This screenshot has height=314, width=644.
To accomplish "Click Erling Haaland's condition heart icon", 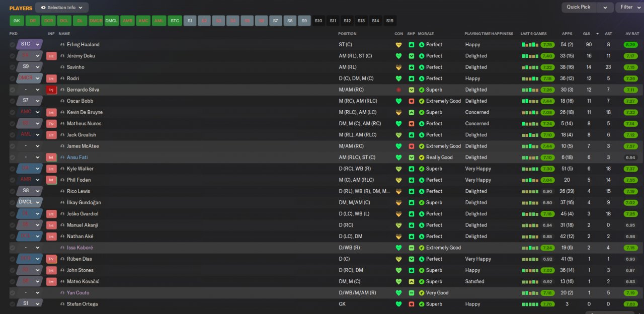I will [x=398, y=45].
